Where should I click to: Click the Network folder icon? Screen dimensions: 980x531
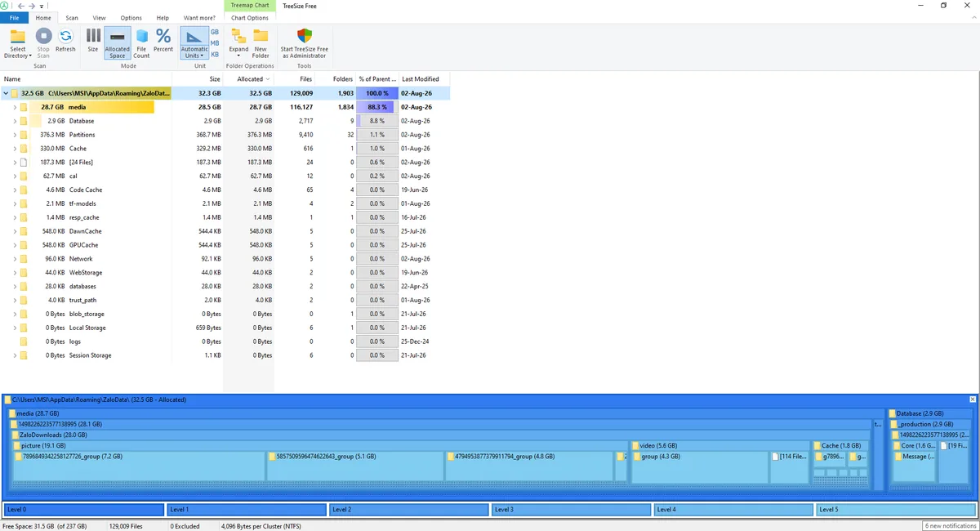click(x=24, y=259)
